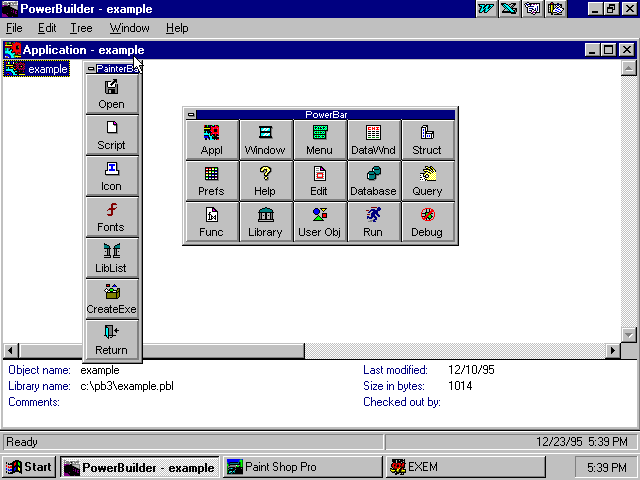Open the Tree menu

(81, 28)
